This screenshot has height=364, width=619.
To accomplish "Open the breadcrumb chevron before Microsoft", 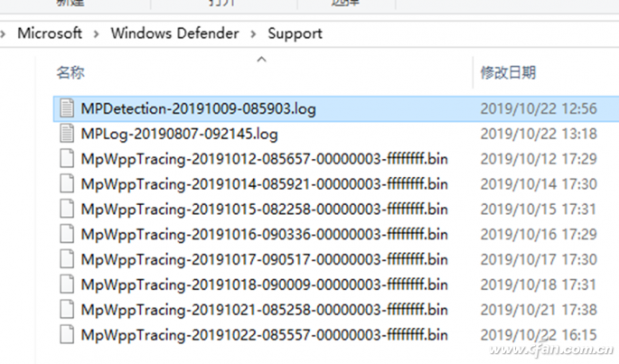I will (5, 34).
